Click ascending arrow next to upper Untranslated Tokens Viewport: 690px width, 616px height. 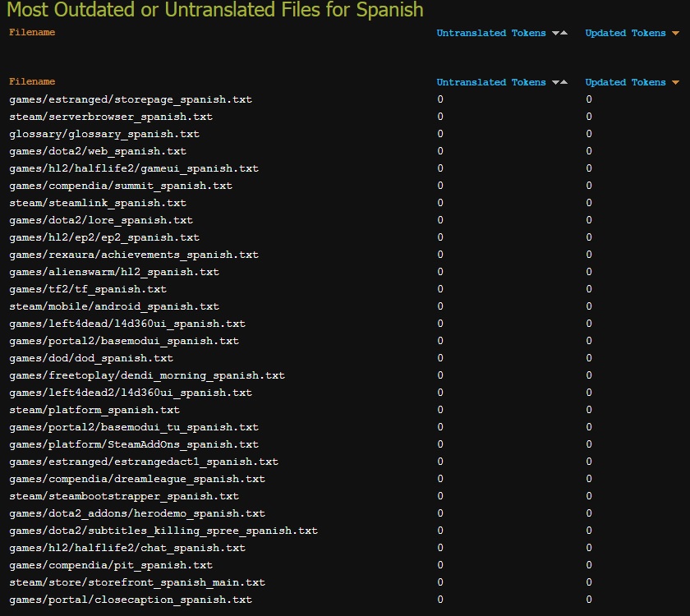(x=564, y=34)
